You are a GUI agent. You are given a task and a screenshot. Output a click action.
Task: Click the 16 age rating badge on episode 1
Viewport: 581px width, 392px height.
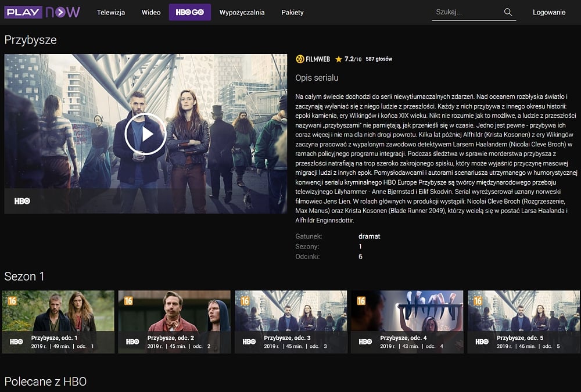pos(12,301)
